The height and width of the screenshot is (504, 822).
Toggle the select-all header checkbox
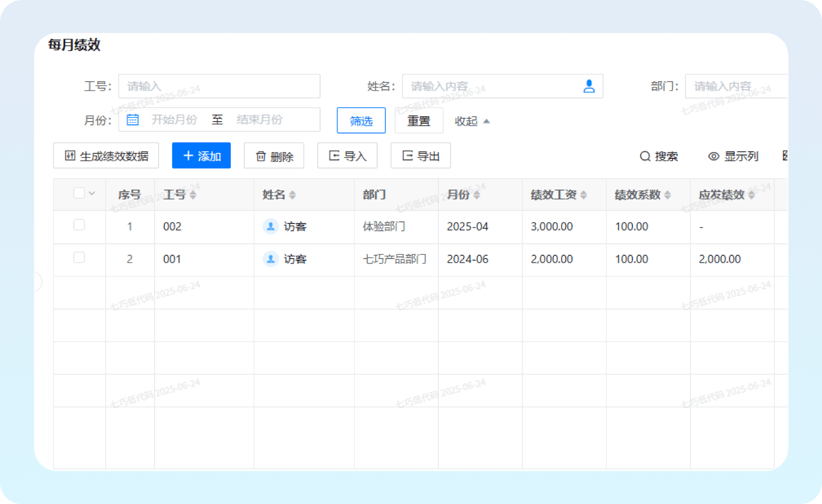[x=79, y=193]
